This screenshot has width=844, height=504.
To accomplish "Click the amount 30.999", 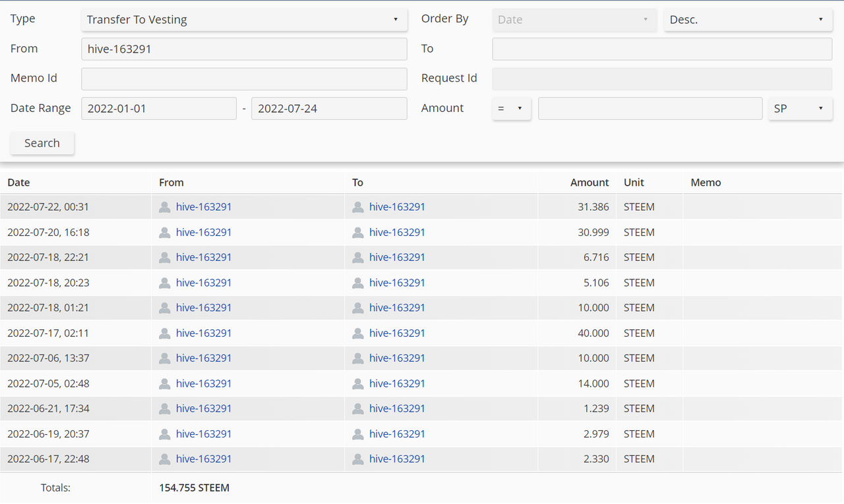I will pos(593,233).
